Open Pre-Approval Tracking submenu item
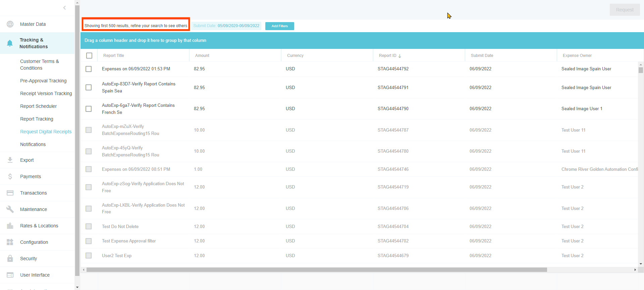Viewport: 644px width, 290px height. 43,81
